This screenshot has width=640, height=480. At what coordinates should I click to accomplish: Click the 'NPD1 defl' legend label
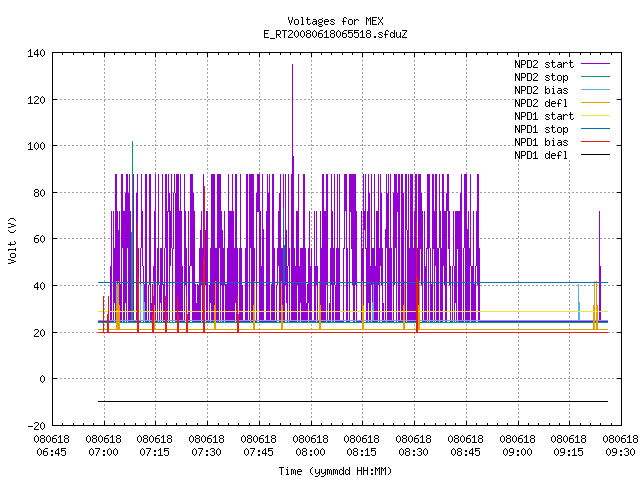(x=541, y=155)
